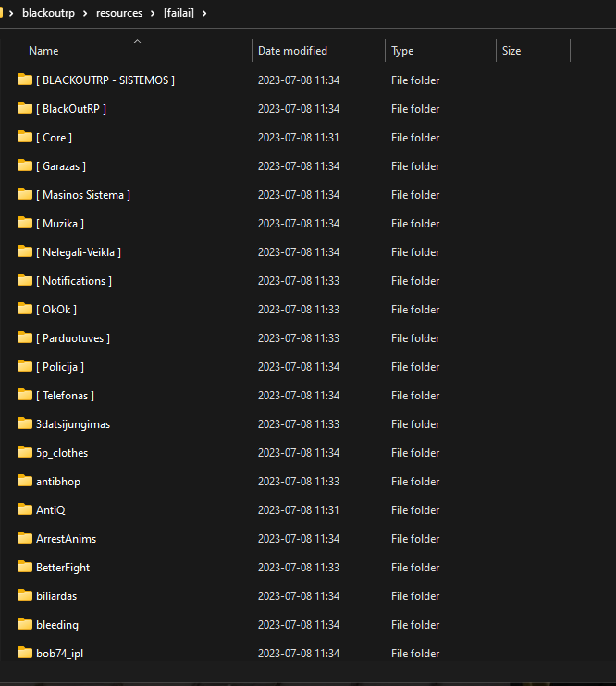Select '[ Muzika ]' folder name
Viewport: 616px width, 686px height.
click(x=60, y=224)
